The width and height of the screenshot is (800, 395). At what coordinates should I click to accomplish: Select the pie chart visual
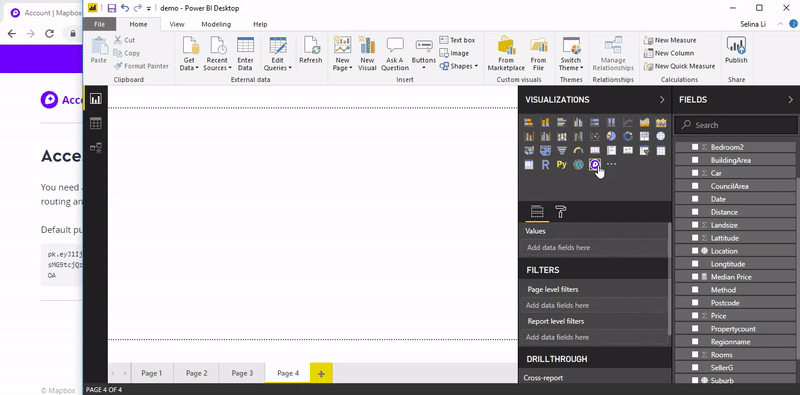tap(611, 136)
